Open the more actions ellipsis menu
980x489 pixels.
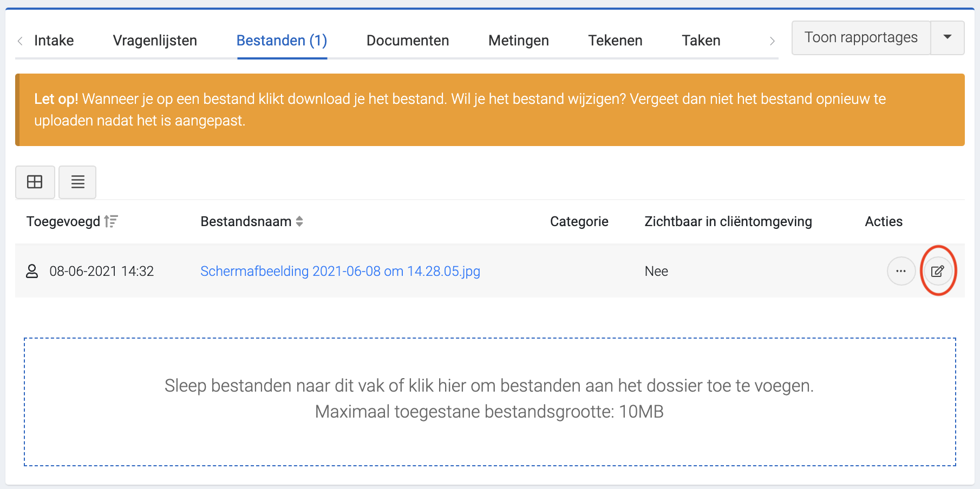click(901, 271)
